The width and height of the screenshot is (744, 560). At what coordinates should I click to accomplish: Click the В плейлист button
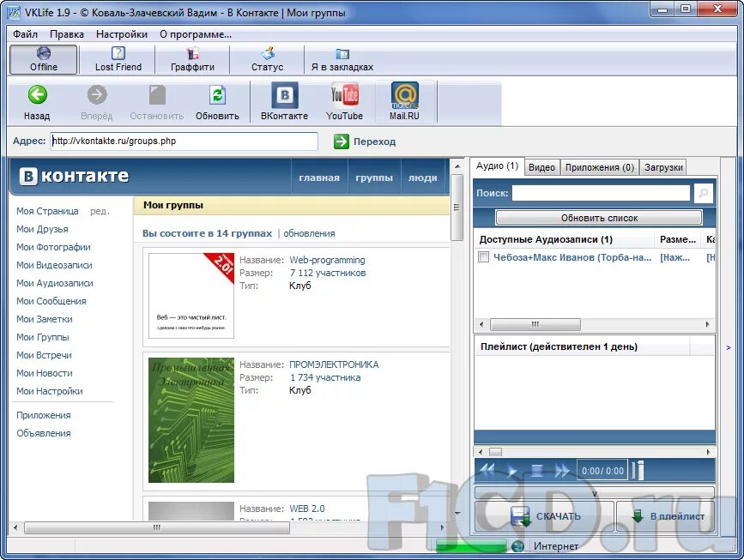(x=665, y=516)
